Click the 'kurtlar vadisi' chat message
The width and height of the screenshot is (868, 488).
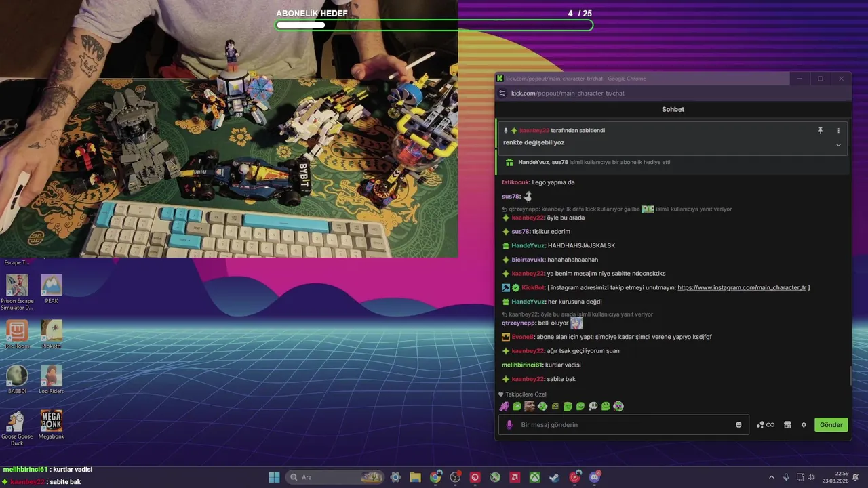(563, 365)
